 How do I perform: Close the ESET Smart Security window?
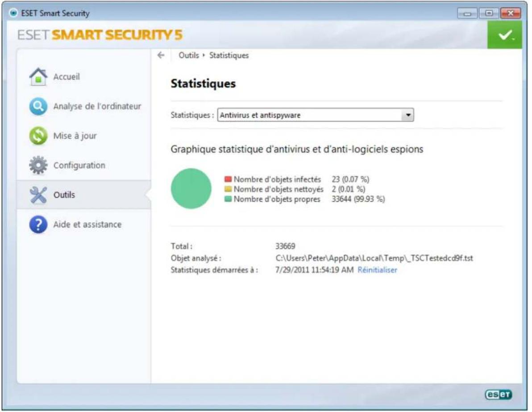(510, 13)
